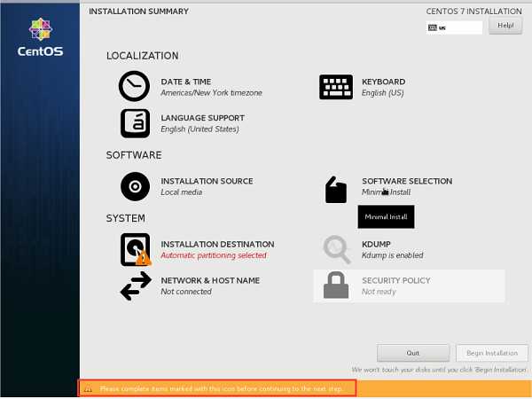Screen dimensions: 532x399
Task: Click 'English (United States)' text
Action: point(199,129)
